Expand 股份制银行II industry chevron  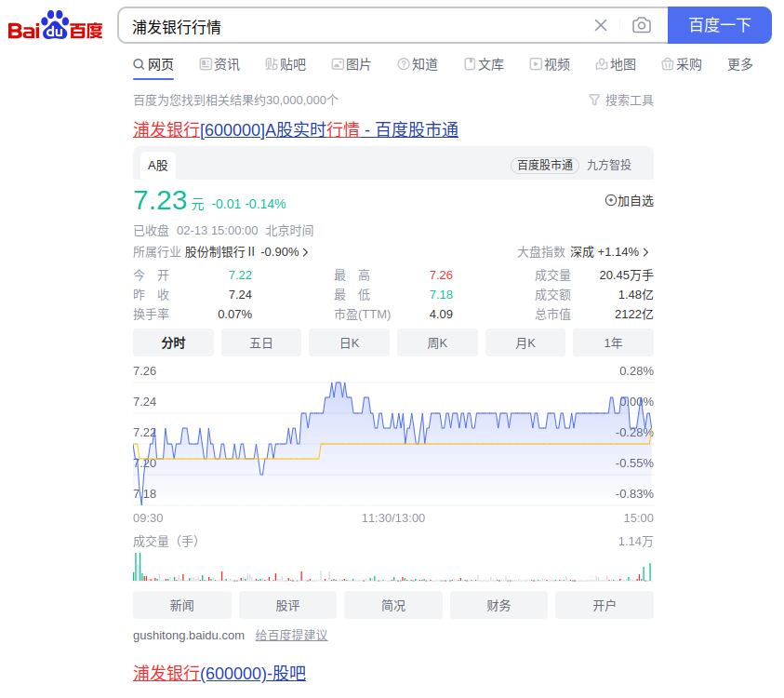coord(305,252)
